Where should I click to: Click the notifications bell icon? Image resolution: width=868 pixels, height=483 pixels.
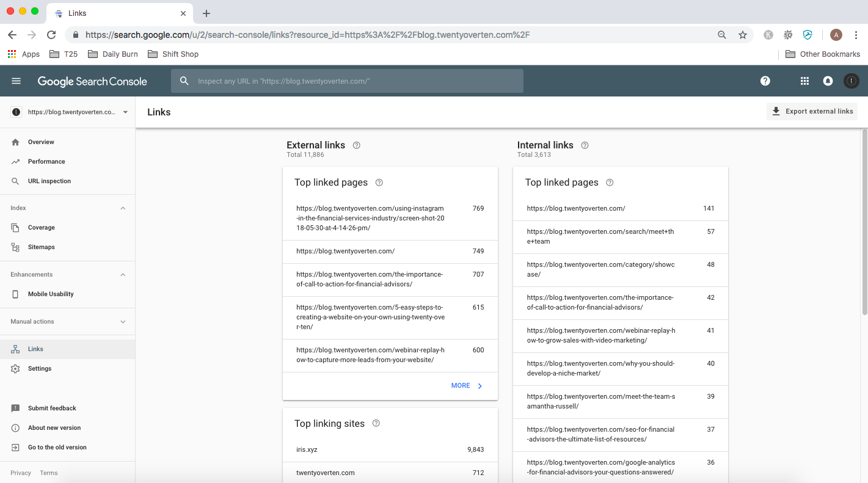click(x=828, y=81)
